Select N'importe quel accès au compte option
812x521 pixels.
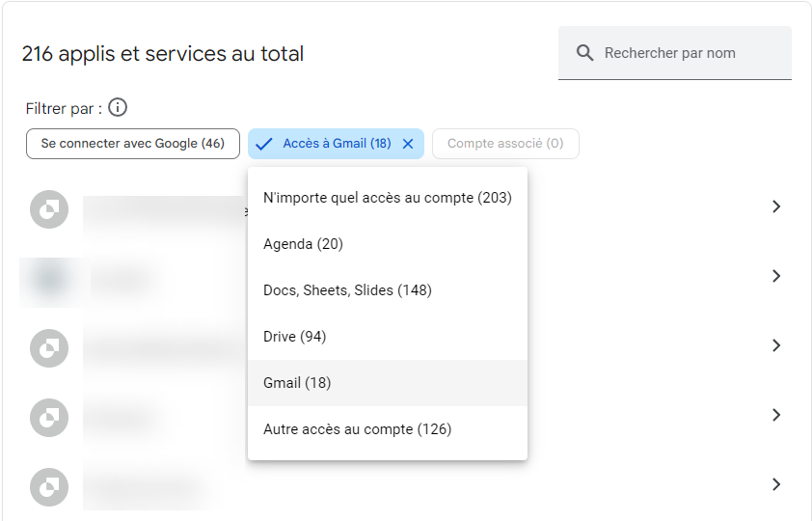[x=387, y=198]
